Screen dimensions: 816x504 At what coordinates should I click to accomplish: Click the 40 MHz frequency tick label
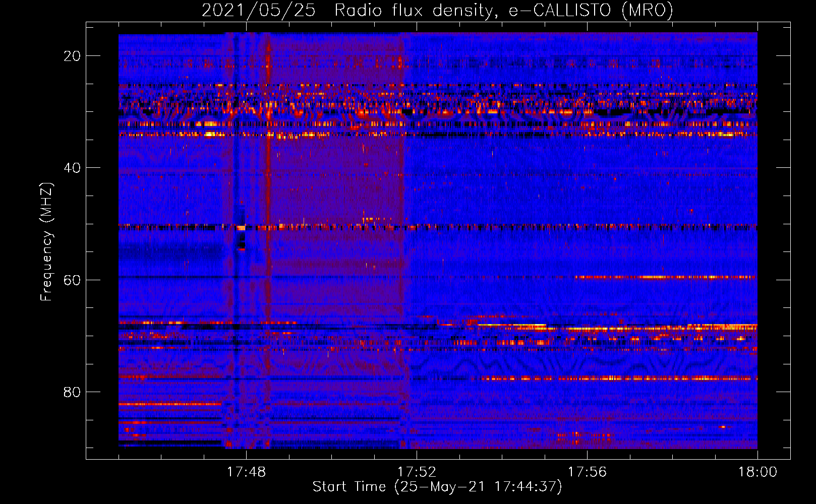[72, 168]
